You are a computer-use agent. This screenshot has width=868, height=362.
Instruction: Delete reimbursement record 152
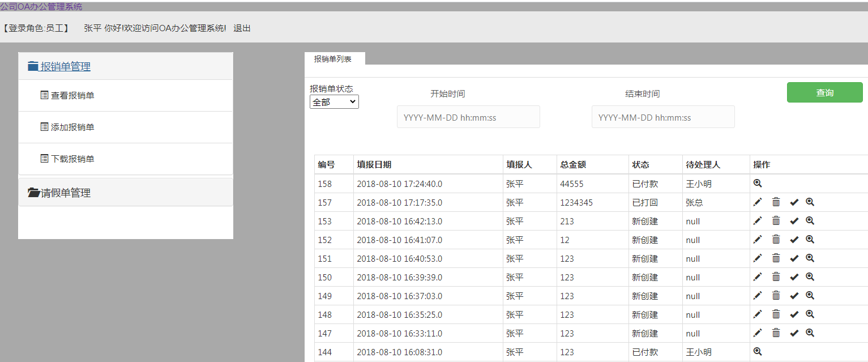point(776,240)
